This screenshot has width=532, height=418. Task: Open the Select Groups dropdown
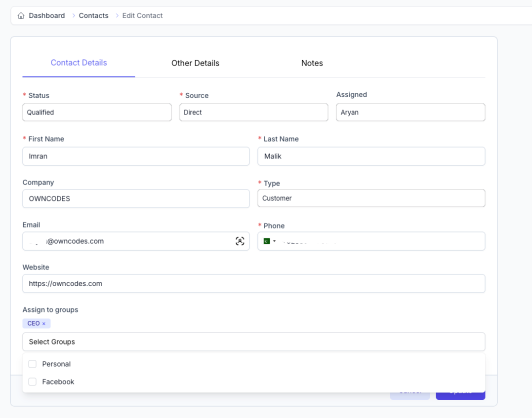pos(253,342)
